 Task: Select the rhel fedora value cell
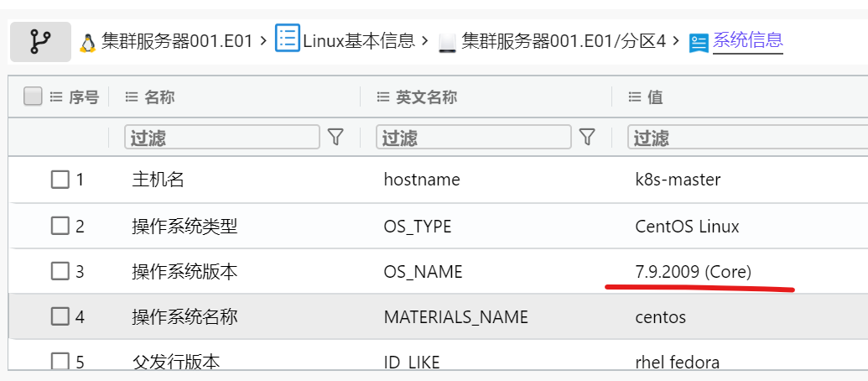[x=678, y=363]
